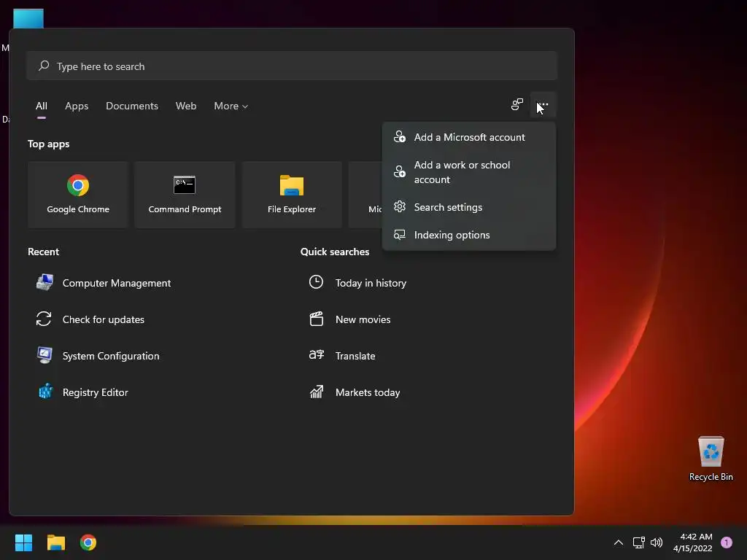The width and height of the screenshot is (747, 560).
Task: Click the volume speaker tray icon
Action: (657, 542)
